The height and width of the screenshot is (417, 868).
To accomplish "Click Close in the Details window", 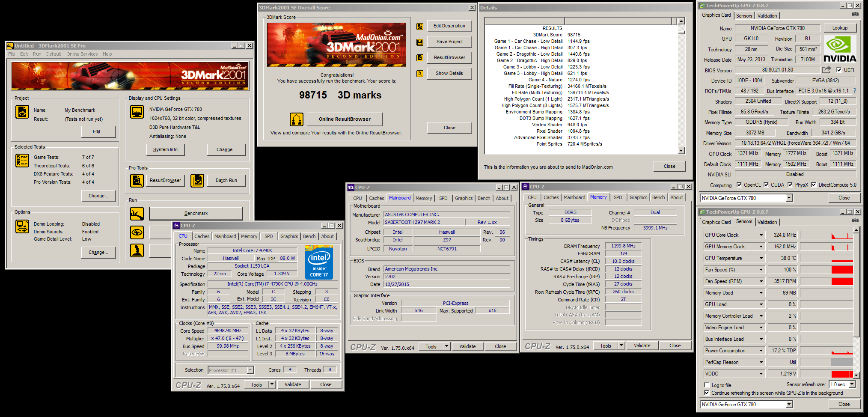I will [669, 166].
